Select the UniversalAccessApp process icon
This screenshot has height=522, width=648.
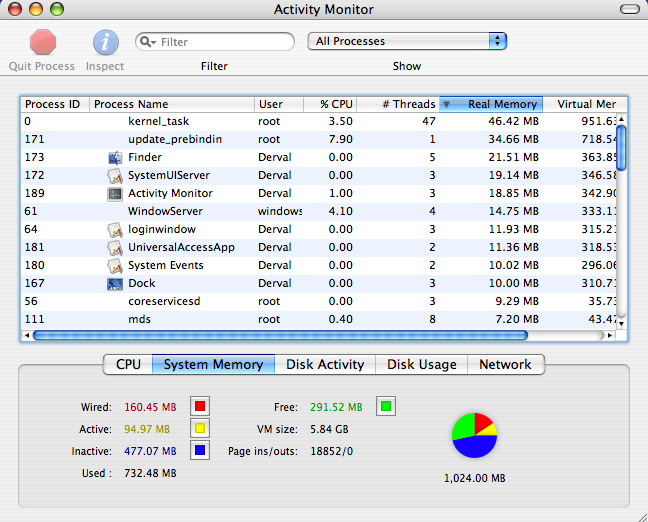click(x=115, y=248)
